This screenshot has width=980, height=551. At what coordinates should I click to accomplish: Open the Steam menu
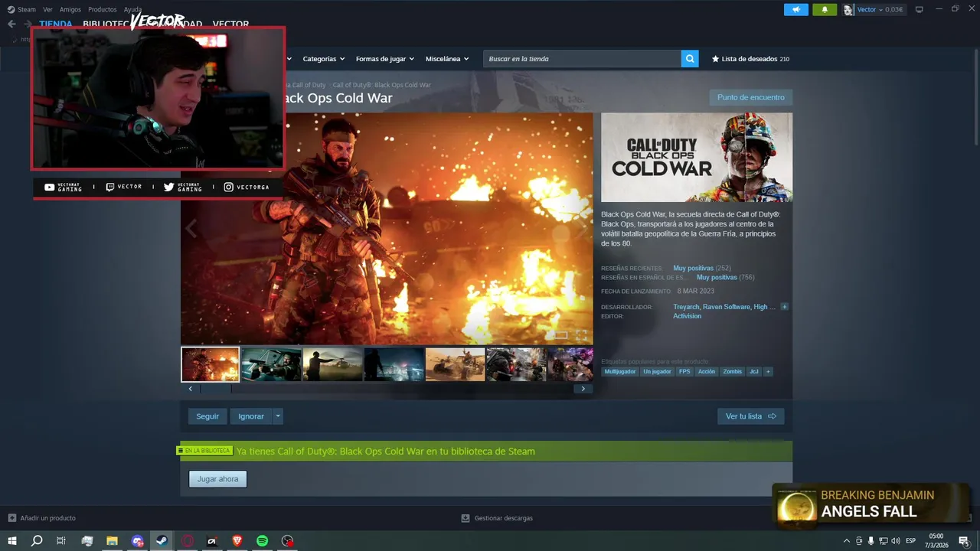pyautogui.click(x=27, y=9)
